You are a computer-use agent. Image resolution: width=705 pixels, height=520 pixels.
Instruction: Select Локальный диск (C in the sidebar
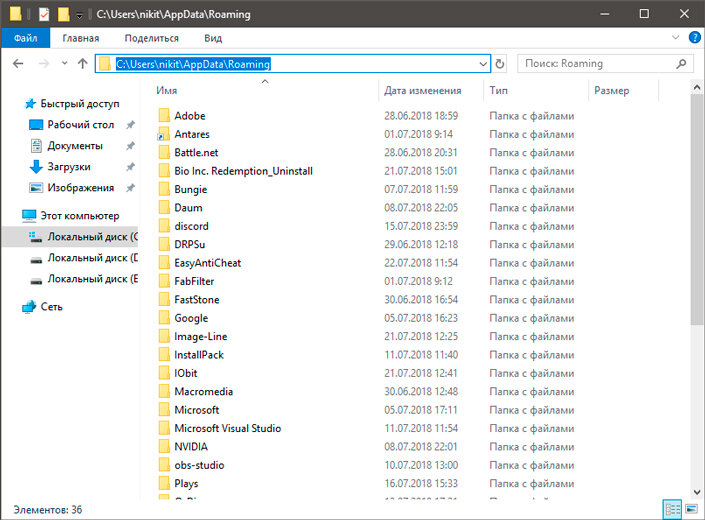[x=93, y=237]
